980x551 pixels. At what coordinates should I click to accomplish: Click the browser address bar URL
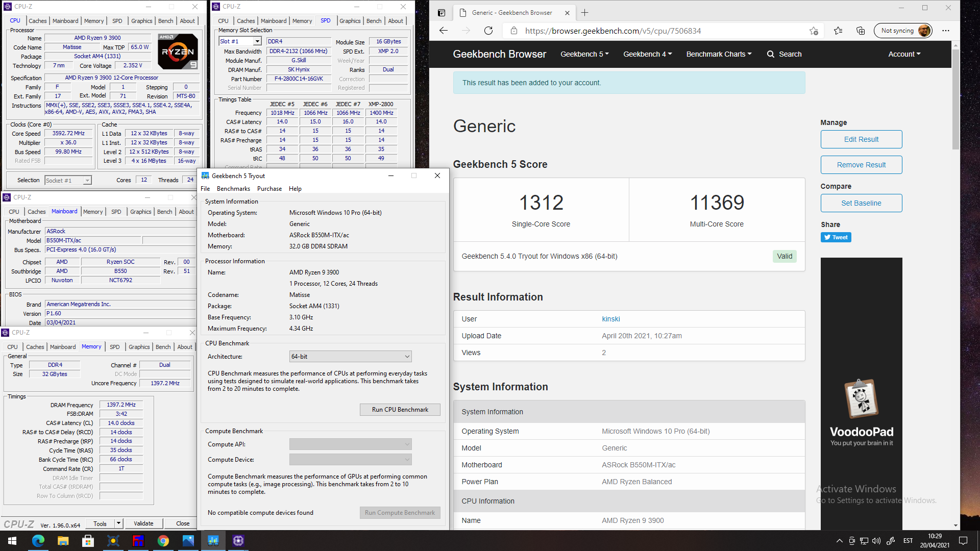click(x=612, y=31)
